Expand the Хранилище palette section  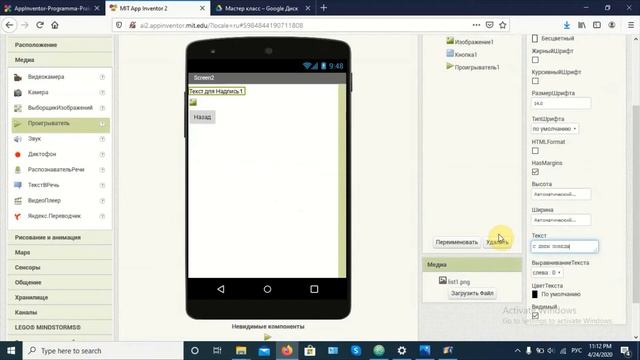tap(60, 297)
